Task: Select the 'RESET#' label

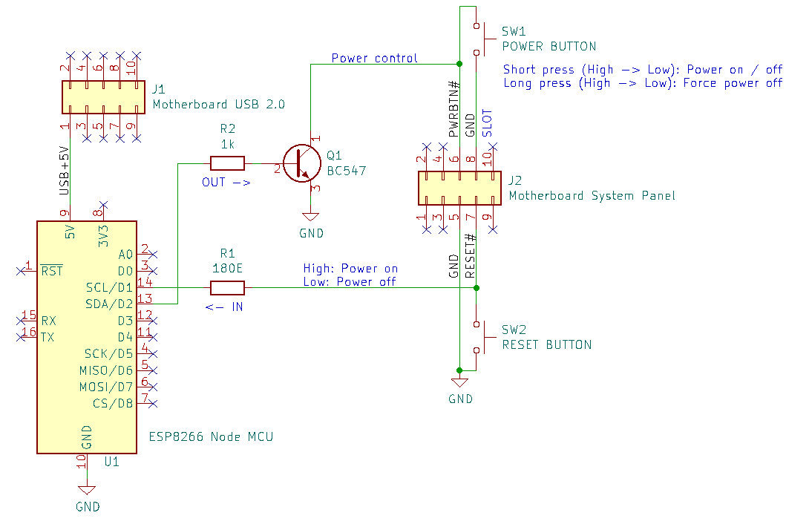Action: tap(471, 256)
